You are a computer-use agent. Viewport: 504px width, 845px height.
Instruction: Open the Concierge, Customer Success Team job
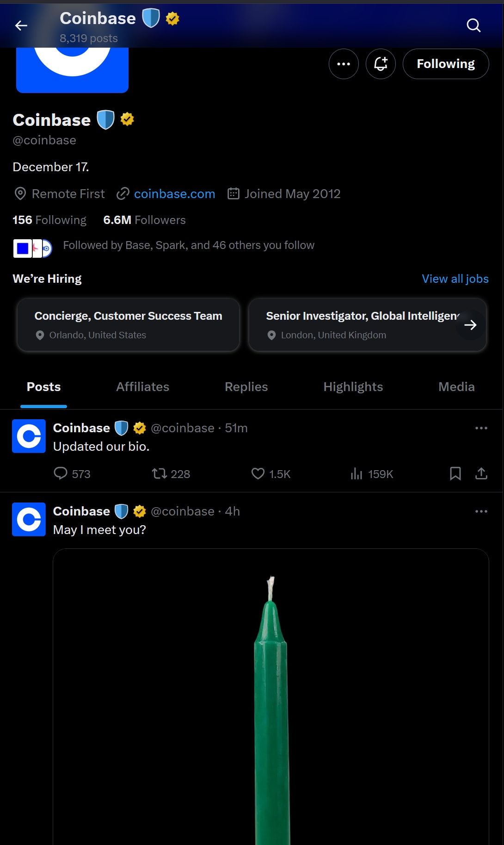click(x=128, y=325)
